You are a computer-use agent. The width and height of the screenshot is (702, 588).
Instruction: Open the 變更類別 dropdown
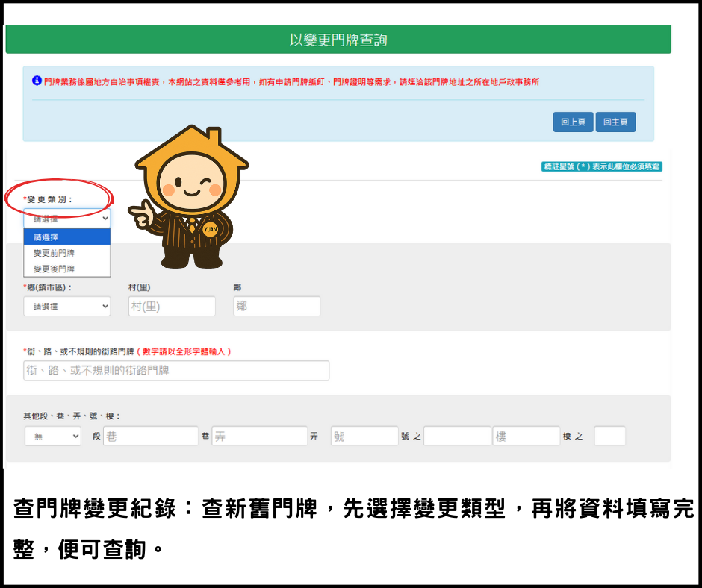pos(66,219)
